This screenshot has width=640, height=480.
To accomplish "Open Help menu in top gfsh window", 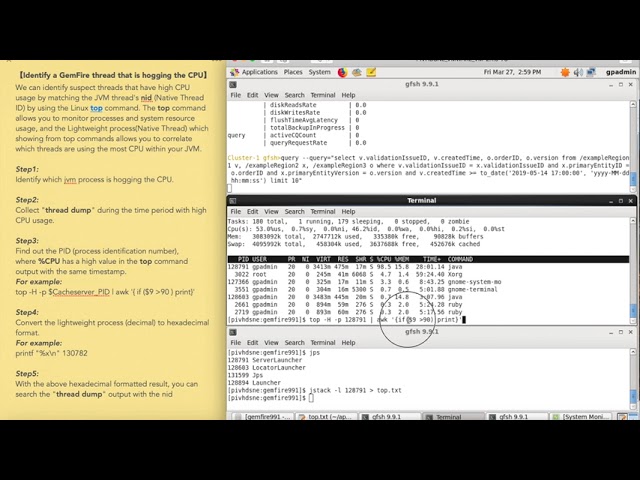I will point(348,95).
